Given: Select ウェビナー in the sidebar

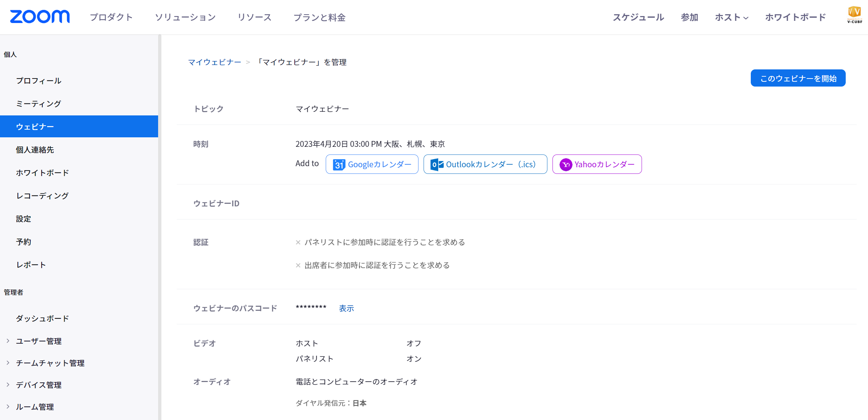Looking at the screenshot, I should tap(79, 126).
